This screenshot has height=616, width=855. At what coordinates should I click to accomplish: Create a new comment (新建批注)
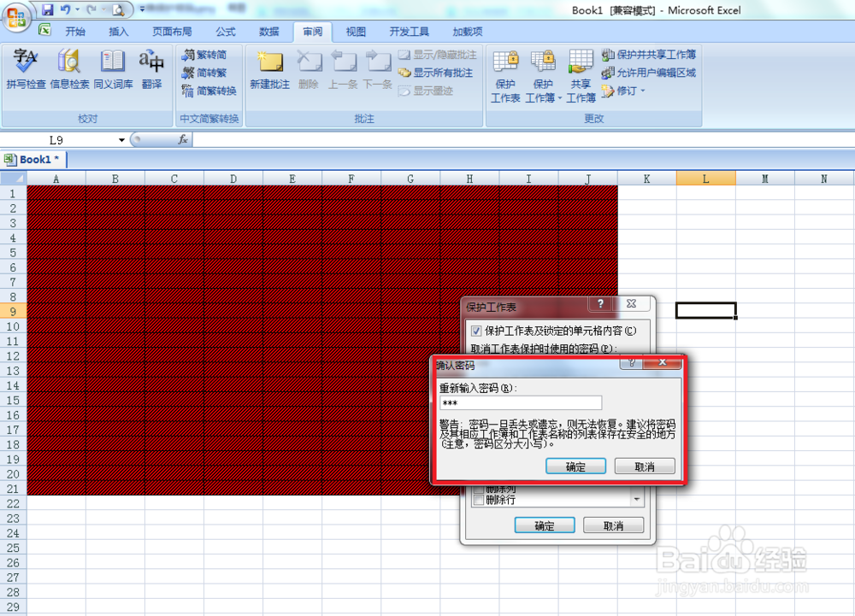click(269, 69)
